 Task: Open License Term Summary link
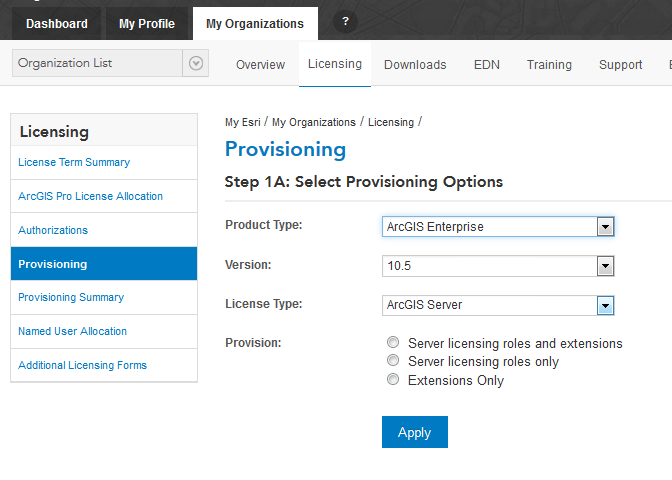click(x=74, y=162)
